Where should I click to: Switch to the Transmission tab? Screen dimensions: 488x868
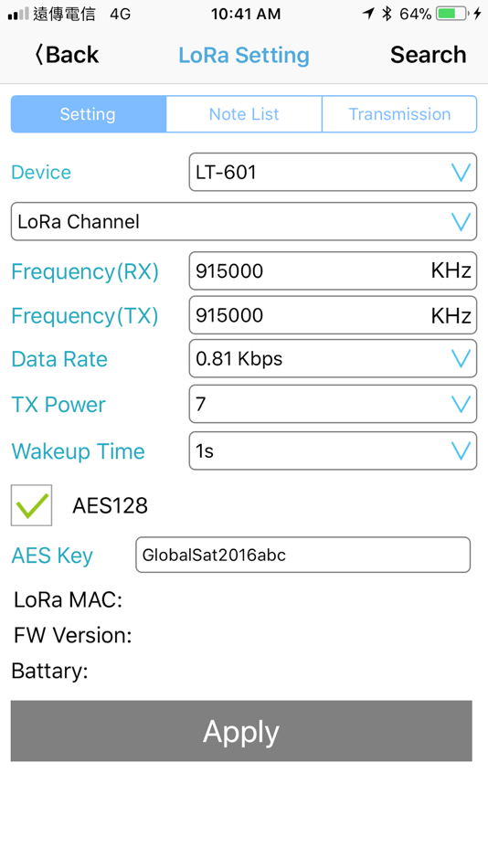[399, 114]
